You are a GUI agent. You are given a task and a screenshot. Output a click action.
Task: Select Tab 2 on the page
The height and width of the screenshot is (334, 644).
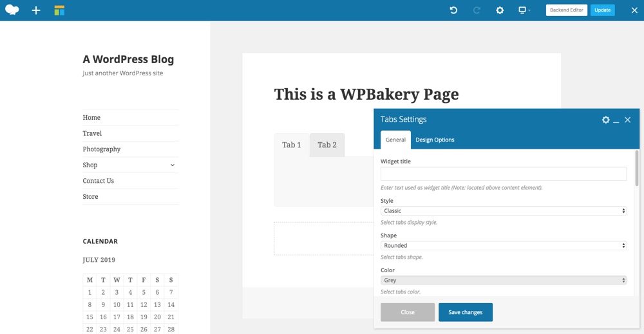coord(327,145)
